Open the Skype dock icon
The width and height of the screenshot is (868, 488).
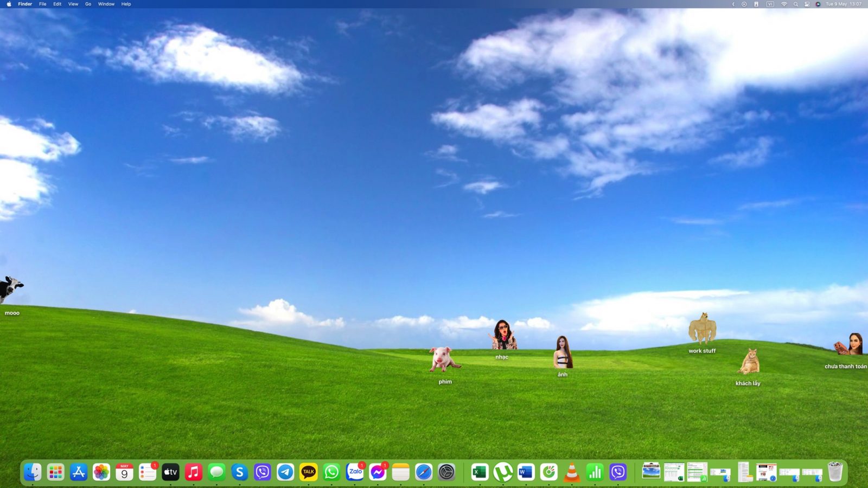point(239,472)
